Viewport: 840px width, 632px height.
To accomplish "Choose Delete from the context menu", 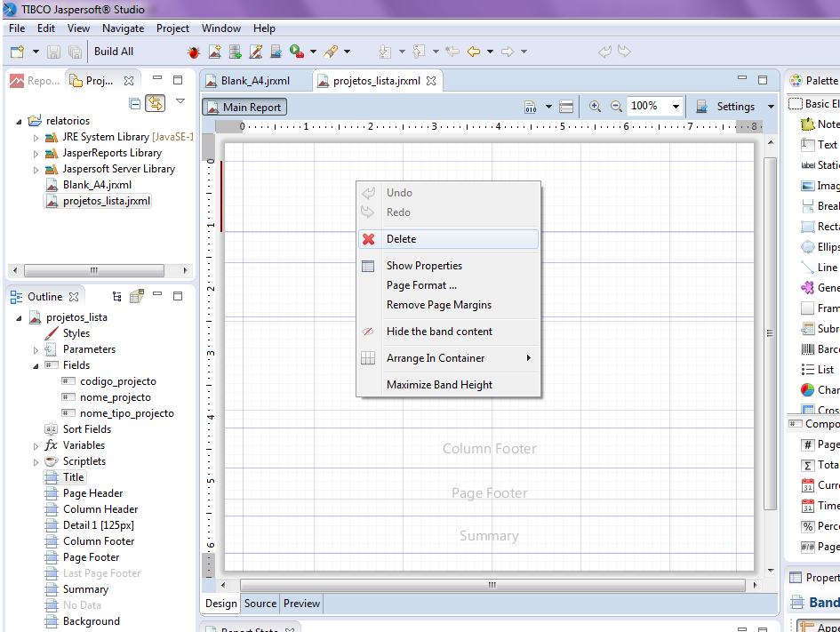I will click(x=448, y=239).
